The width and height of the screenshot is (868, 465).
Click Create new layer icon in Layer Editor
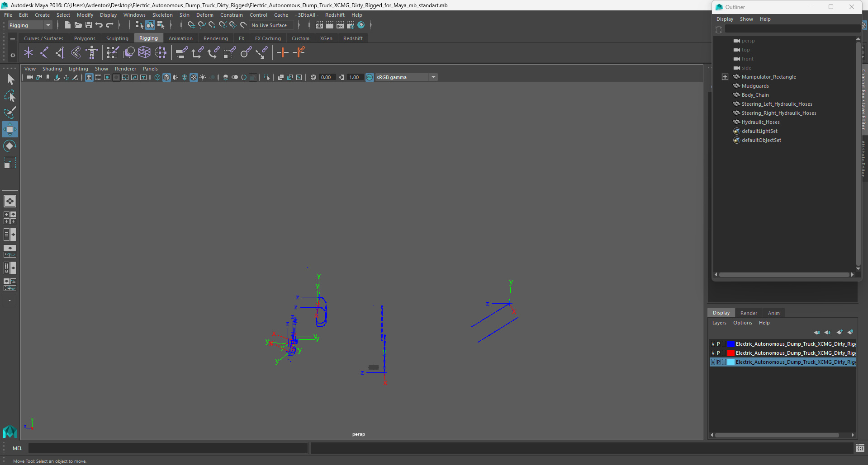point(840,332)
